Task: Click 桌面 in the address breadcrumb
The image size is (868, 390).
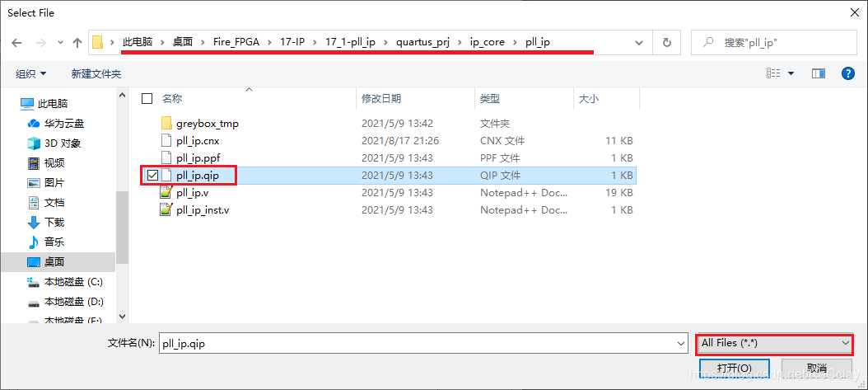Action: pos(183,42)
